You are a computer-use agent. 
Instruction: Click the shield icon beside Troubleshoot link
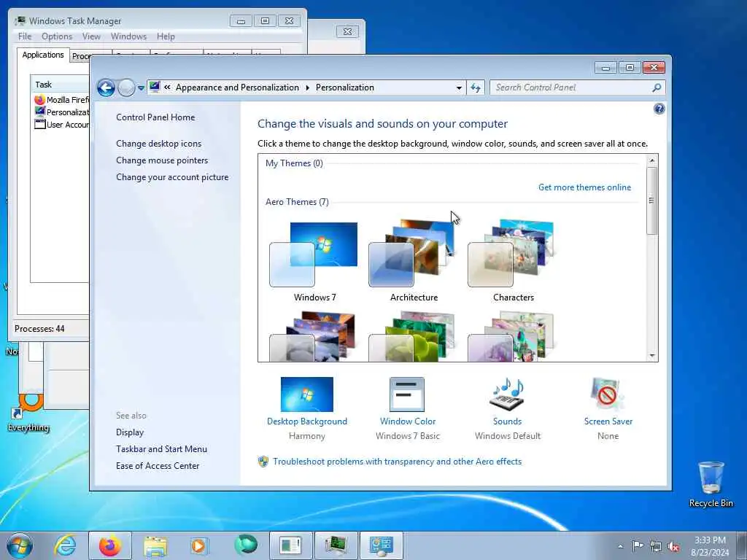click(263, 462)
